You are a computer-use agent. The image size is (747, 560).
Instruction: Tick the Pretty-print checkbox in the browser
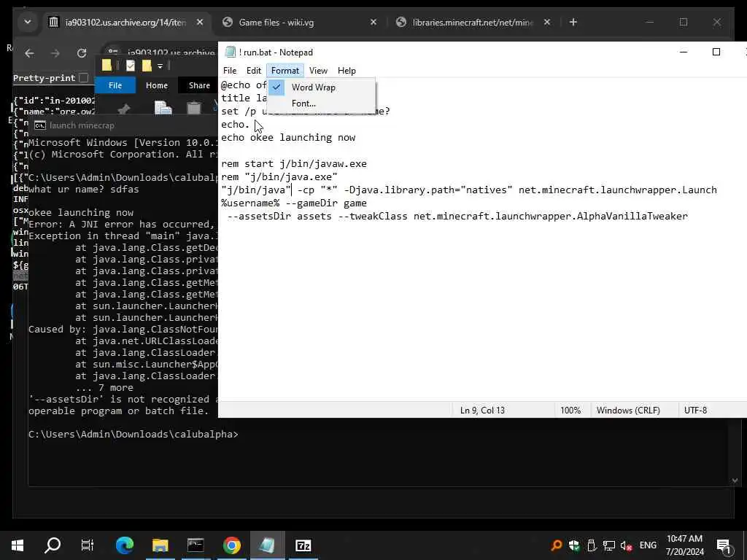pyautogui.click(x=84, y=77)
